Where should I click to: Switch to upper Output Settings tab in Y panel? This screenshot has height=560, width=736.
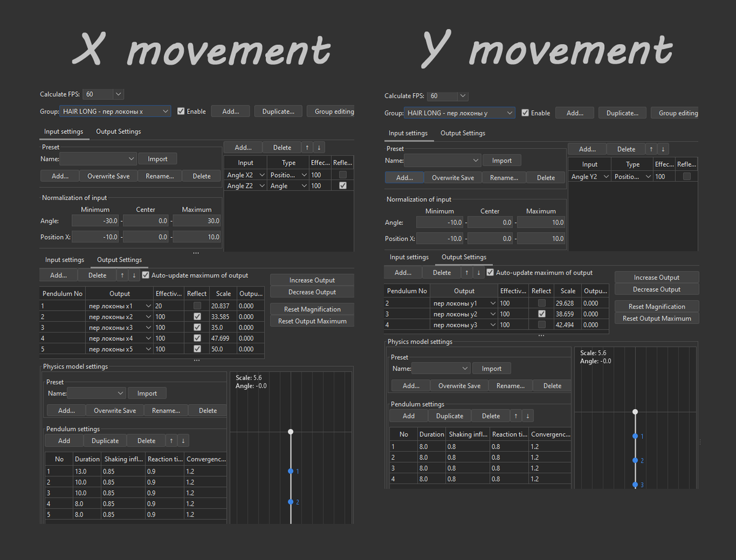click(x=463, y=133)
